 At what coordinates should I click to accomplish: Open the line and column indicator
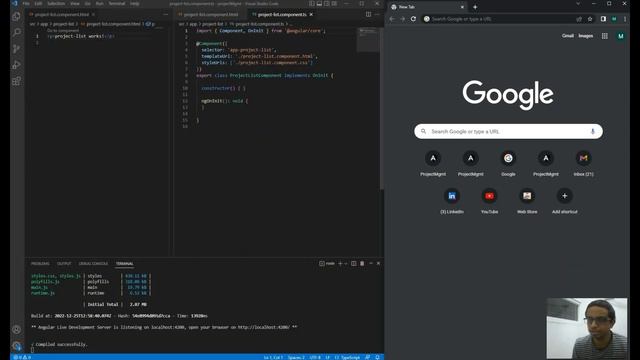[x=273, y=357]
